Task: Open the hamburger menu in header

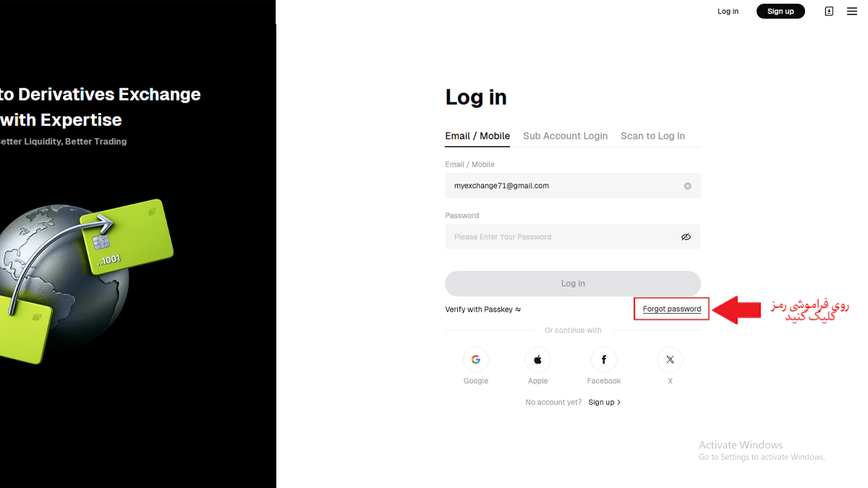Action: coord(851,12)
